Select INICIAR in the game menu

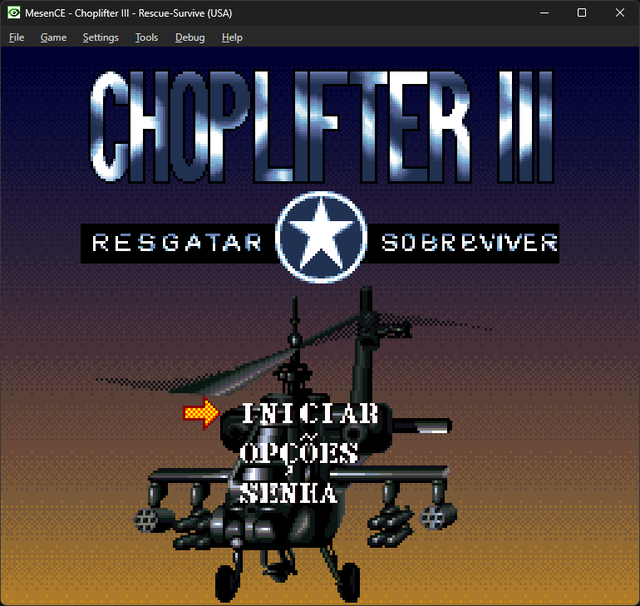click(310, 413)
